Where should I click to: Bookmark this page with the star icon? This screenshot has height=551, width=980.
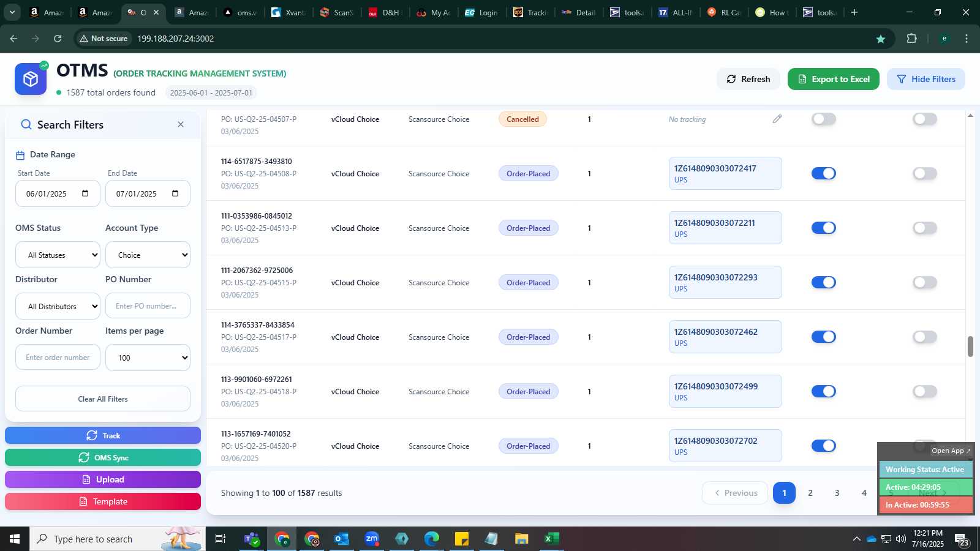click(881, 39)
